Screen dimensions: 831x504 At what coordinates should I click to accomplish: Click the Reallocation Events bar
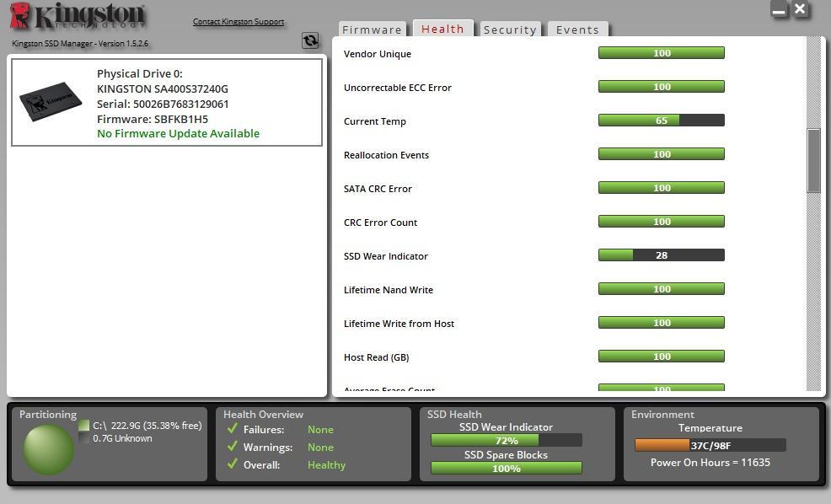pos(662,154)
